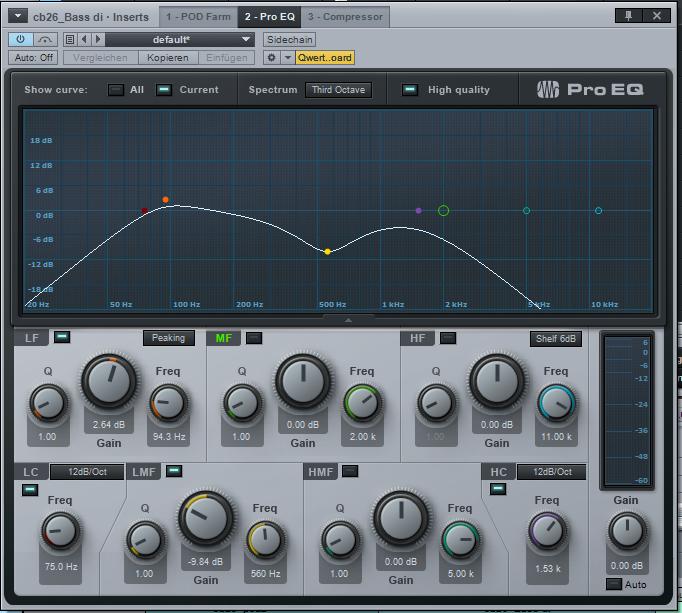This screenshot has height=613, width=682.
Task: Disable the LF band
Action: [x=62, y=337]
